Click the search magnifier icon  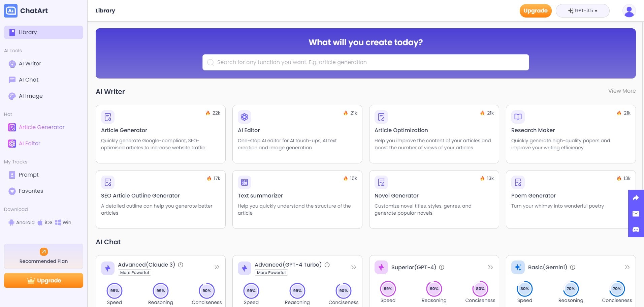pos(211,62)
